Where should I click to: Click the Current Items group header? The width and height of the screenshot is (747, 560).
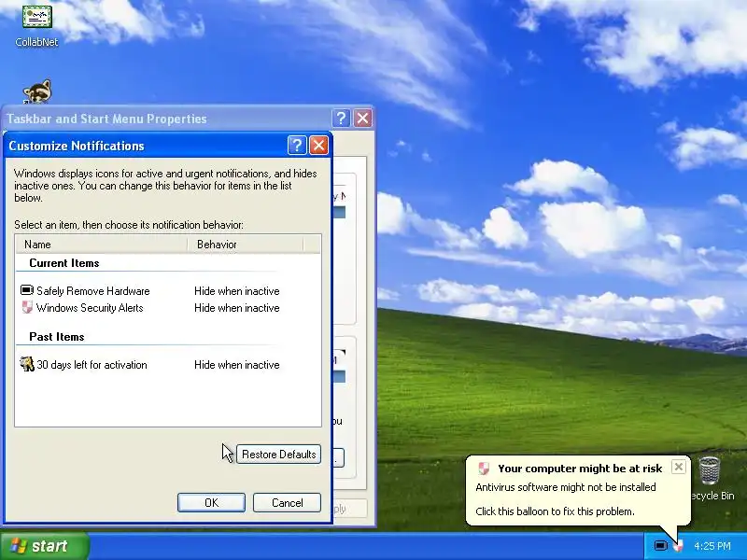click(64, 263)
